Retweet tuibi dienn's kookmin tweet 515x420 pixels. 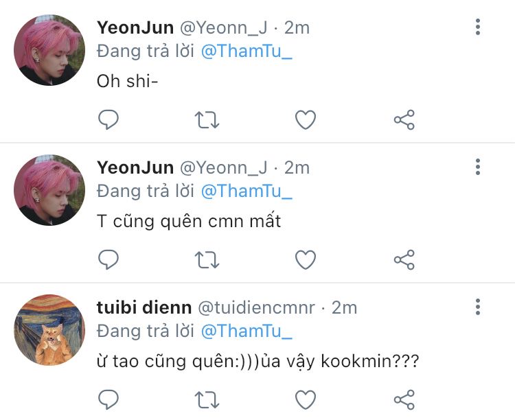[x=207, y=400]
